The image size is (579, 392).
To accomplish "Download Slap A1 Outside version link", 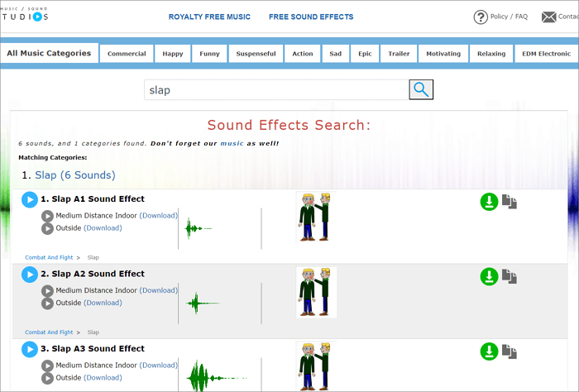I will tap(103, 228).
